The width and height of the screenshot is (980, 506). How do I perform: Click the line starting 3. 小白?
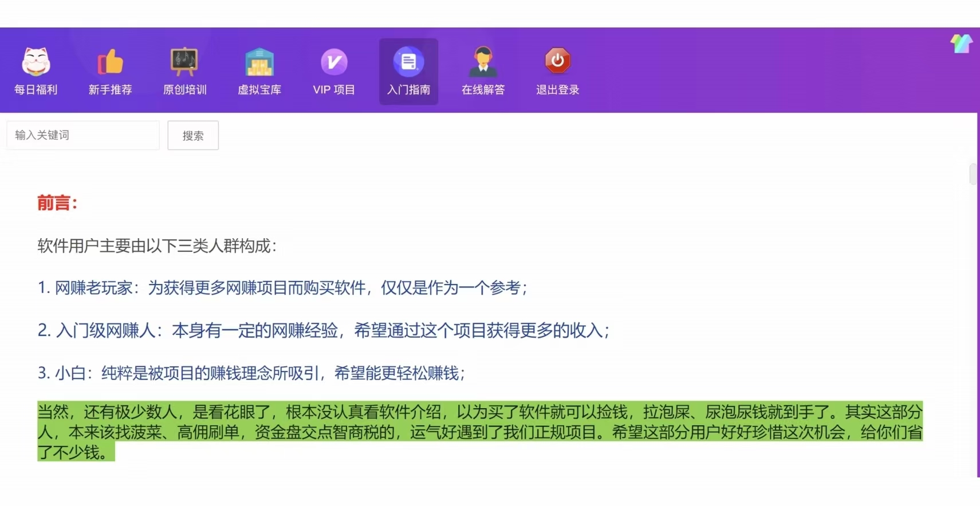pyautogui.click(x=251, y=373)
